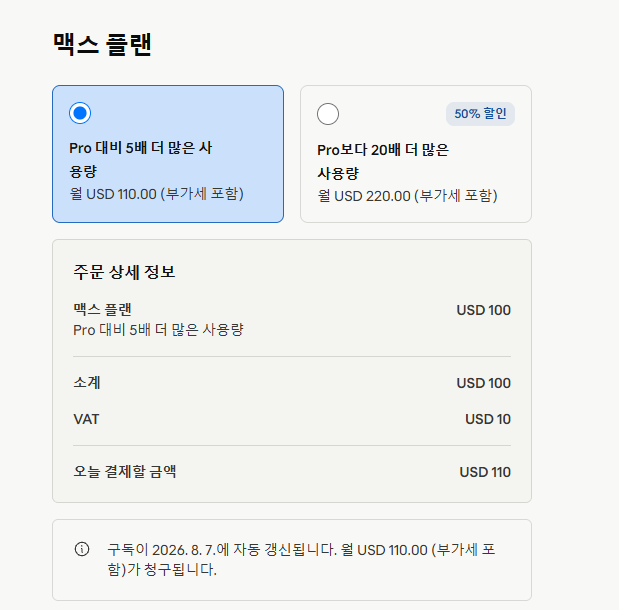Viewport: 619px width, 610px height.
Task: Click the Pro보다 20배 더 많은 사용량 title
Action: [383, 161]
